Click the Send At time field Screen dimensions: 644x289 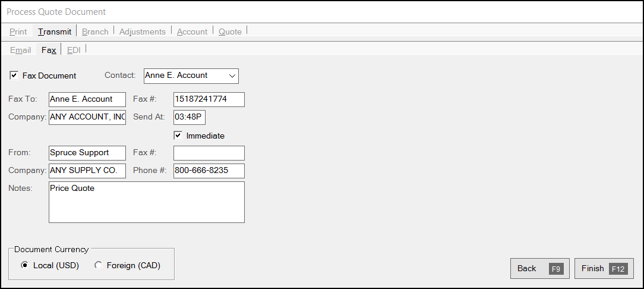click(190, 117)
